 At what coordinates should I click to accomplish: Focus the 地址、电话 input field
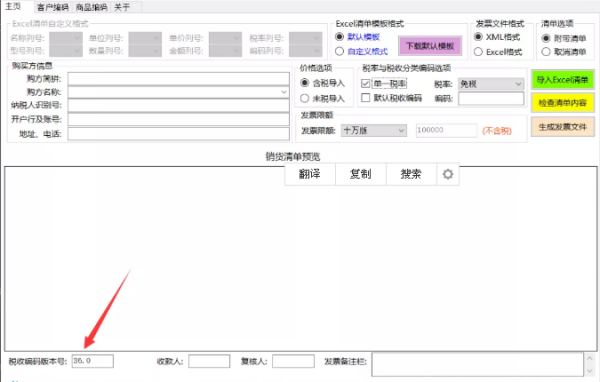point(178,134)
